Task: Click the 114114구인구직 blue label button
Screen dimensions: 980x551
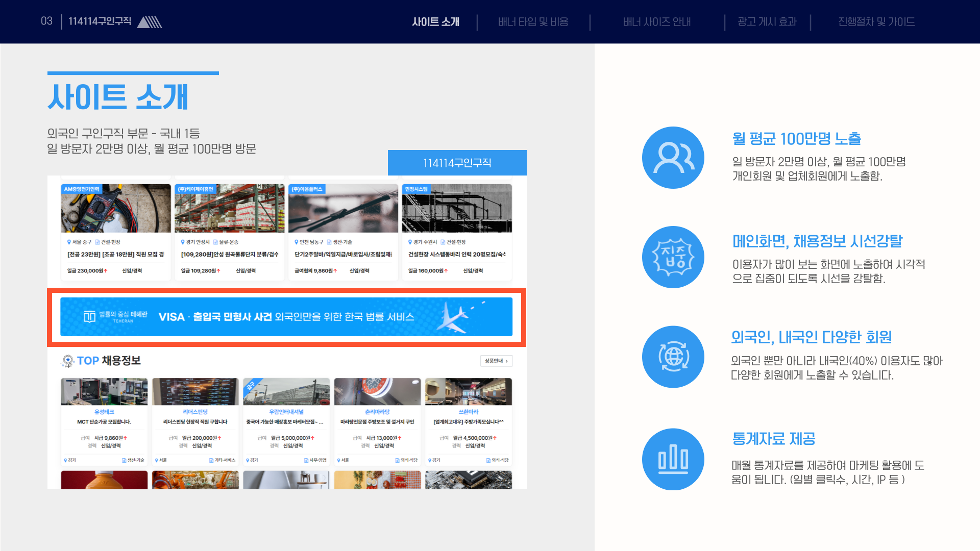Action: 457,163
